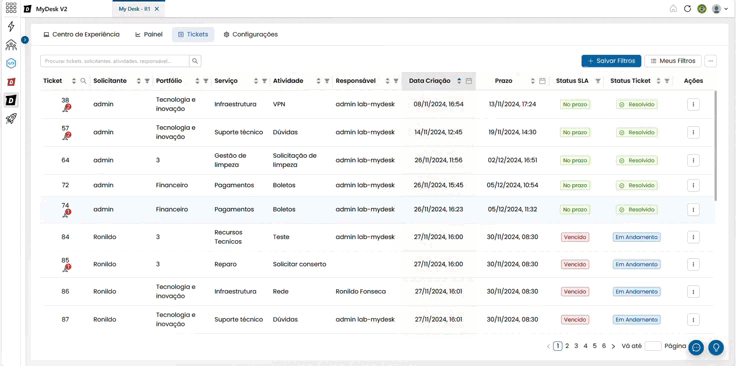The width and height of the screenshot is (736, 366).
Task: Click the search magnifier button
Action: [195, 61]
